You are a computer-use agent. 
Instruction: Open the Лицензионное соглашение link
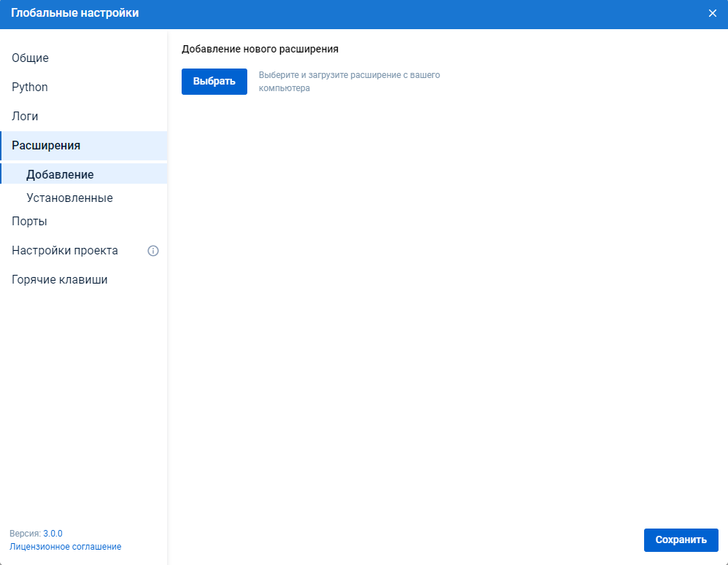pyautogui.click(x=66, y=547)
